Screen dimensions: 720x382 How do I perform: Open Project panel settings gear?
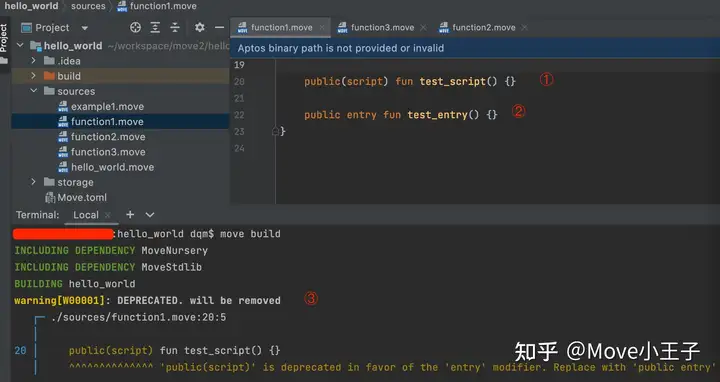[x=199, y=28]
